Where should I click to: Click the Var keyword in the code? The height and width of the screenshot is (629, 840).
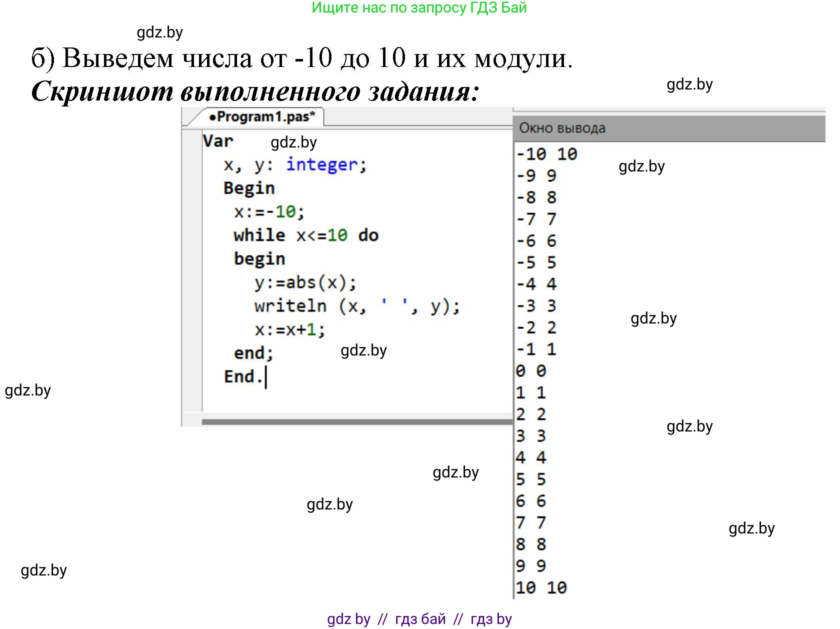pyautogui.click(x=218, y=141)
